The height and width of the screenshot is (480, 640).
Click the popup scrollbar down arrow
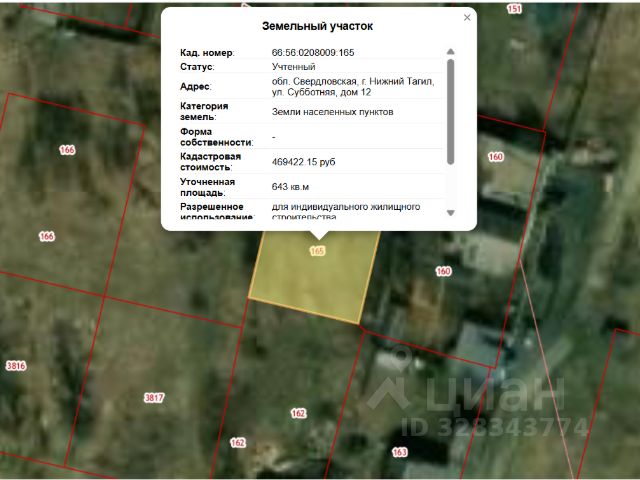click(x=451, y=213)
